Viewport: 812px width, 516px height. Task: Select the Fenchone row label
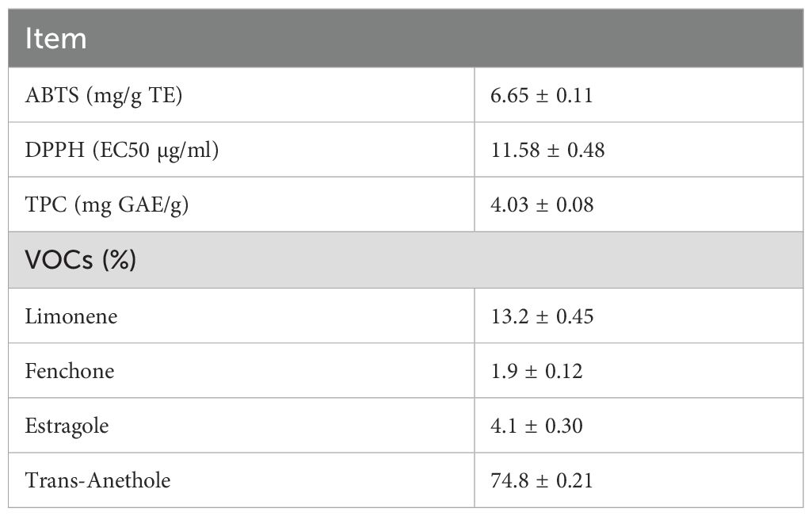click(x=70, y=371)
